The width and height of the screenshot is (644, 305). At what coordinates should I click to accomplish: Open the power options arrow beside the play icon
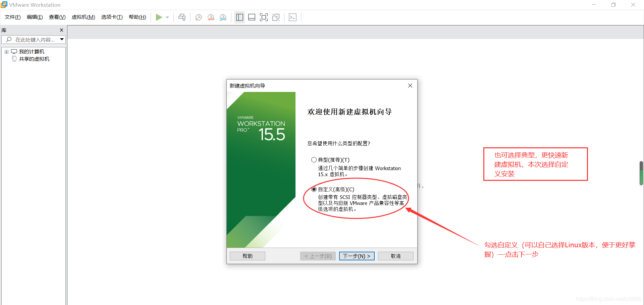[167, 17]
